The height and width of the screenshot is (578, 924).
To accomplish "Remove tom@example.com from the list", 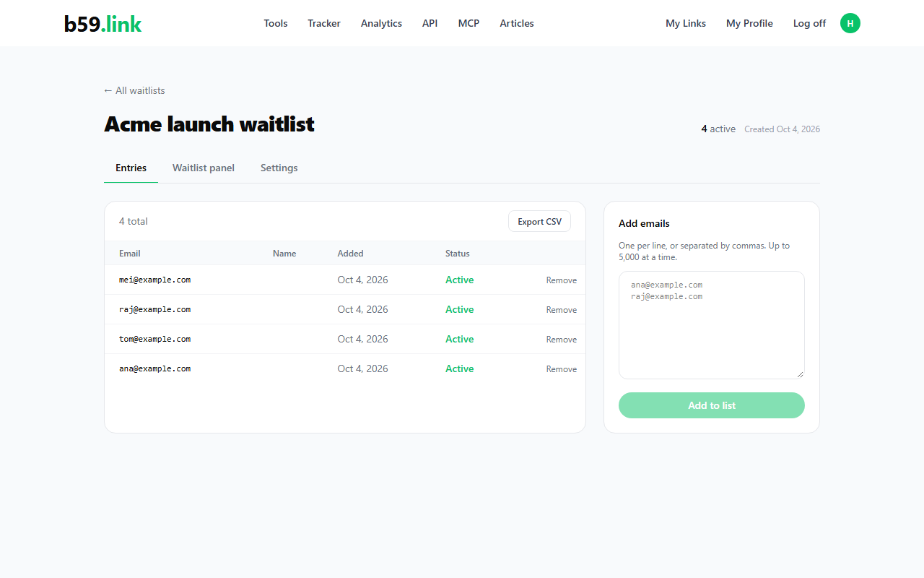I will (x=562, y=340).
